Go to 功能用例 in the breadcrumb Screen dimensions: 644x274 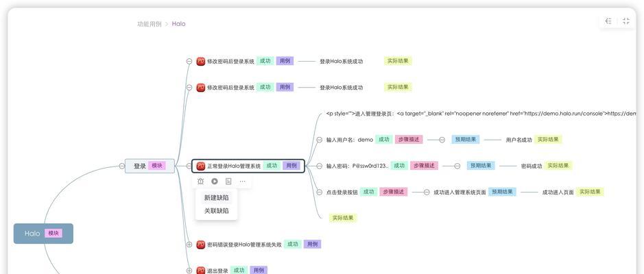(x=149, y=24)
